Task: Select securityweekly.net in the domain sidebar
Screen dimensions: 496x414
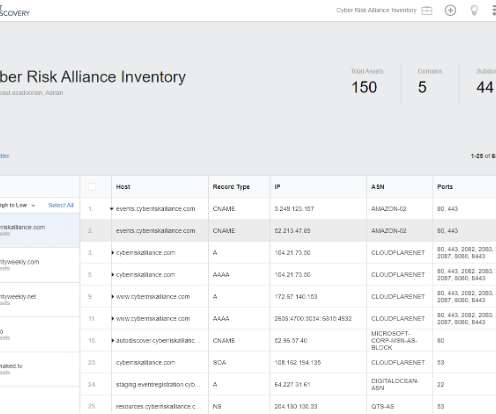Action: (x=40, y=300)
